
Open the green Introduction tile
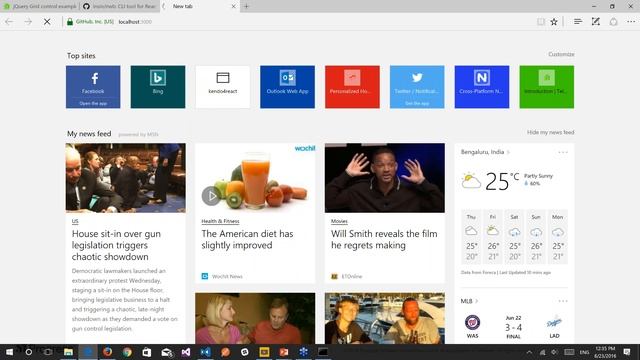(547, 87)
